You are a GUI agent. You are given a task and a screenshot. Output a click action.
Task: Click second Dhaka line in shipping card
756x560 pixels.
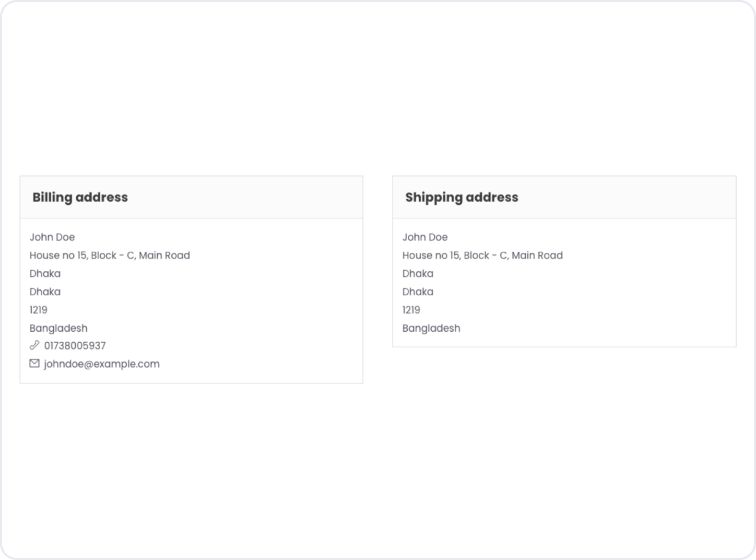418,292
